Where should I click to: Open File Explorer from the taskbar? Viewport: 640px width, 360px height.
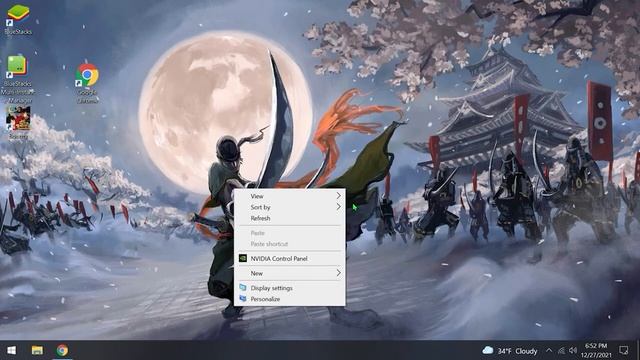pos(37,350)
